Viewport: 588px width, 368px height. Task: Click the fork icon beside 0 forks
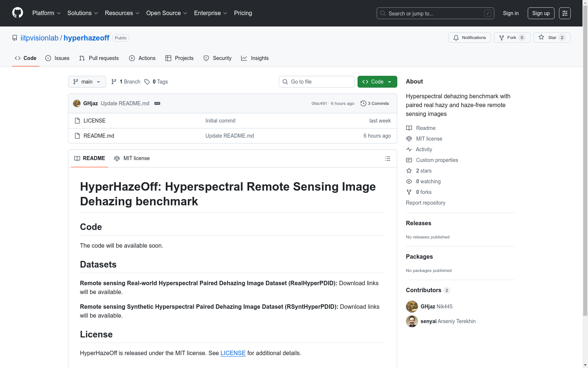pos(409,192)
